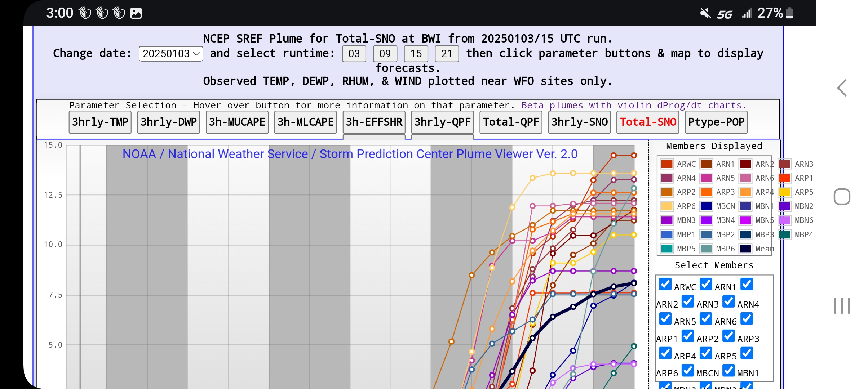Image resolution: width=868 pixels, height=389 pixels.
Task: Tap the Android recent apps icon
Action: tap(842, 306)
